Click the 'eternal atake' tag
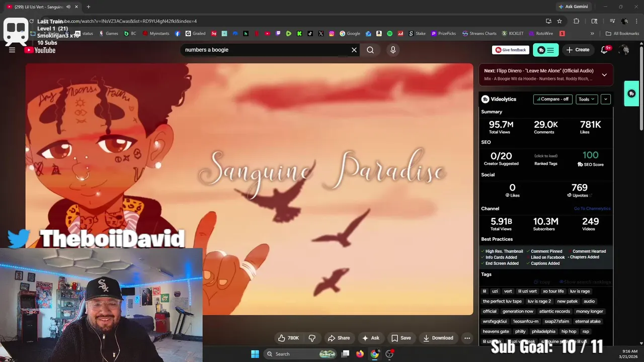This screenshot has width=644, height=362. [x=588, y=321]
